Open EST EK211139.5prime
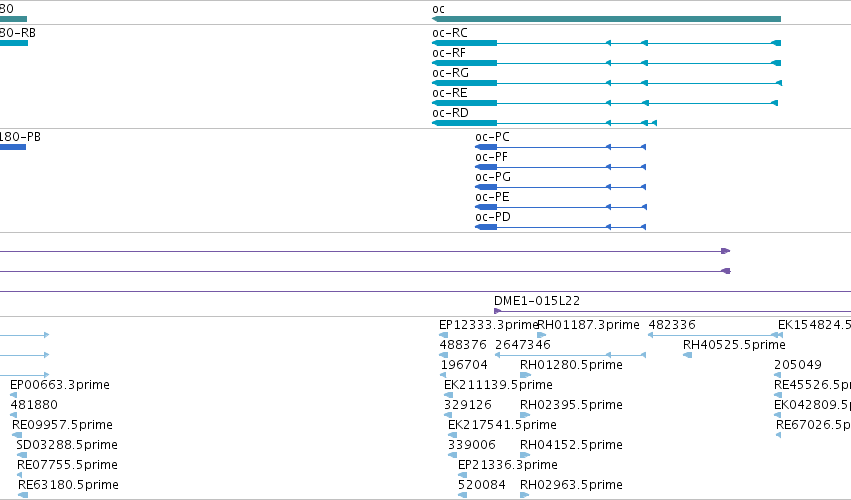 point(498,385)
